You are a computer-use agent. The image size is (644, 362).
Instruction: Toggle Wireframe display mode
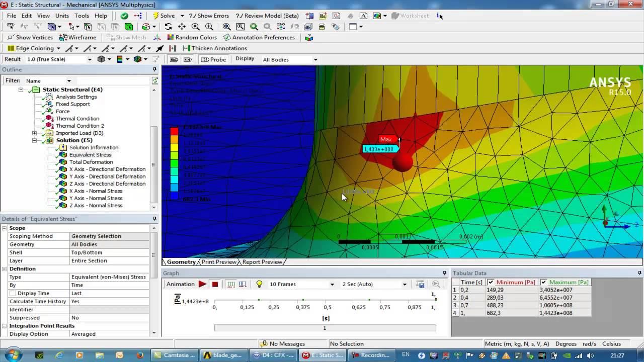[x=78, y=37]
